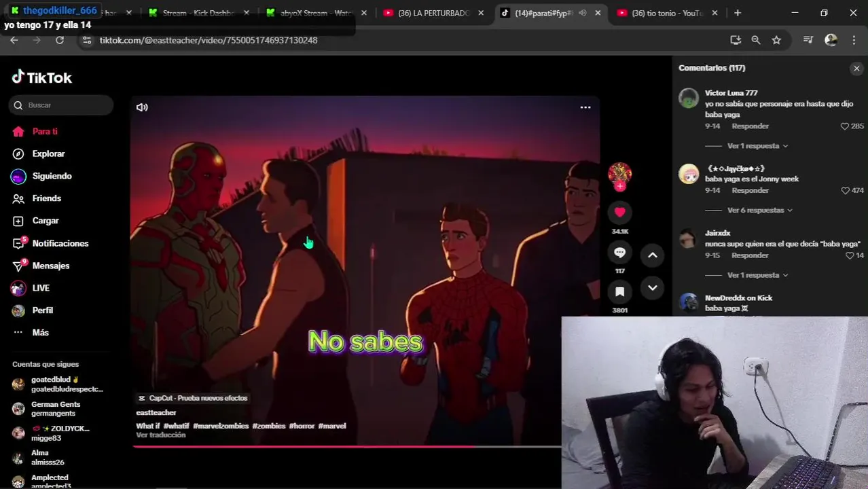Screen dimensions: 868x489
Task: Open Chrome three-dot menu
Action: point(854,40)
